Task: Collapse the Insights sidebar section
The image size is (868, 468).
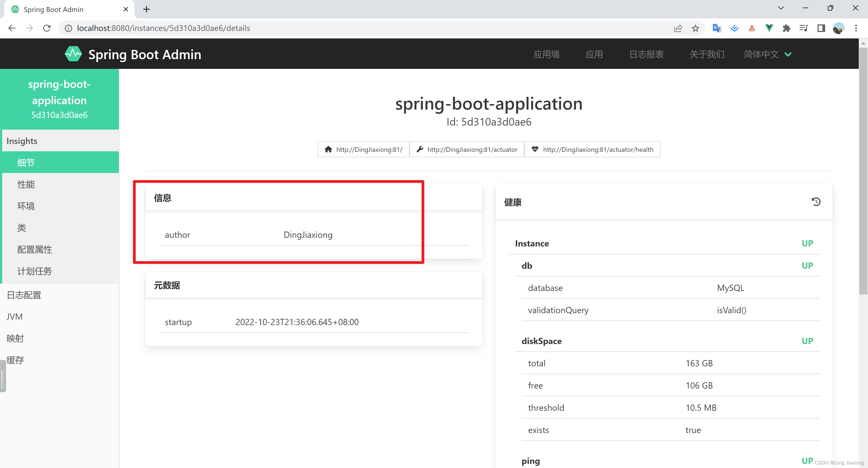Action: pos(60,141)
